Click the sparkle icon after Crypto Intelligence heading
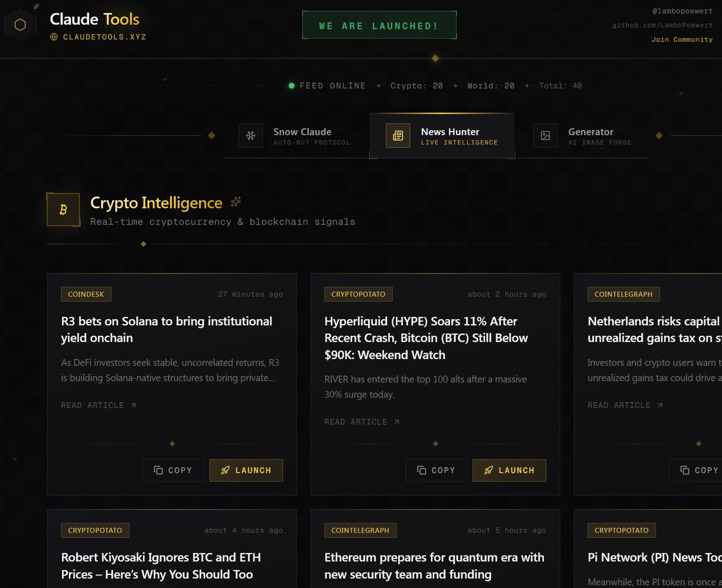The height and width of the screenshot is (588, 722). 235,202
